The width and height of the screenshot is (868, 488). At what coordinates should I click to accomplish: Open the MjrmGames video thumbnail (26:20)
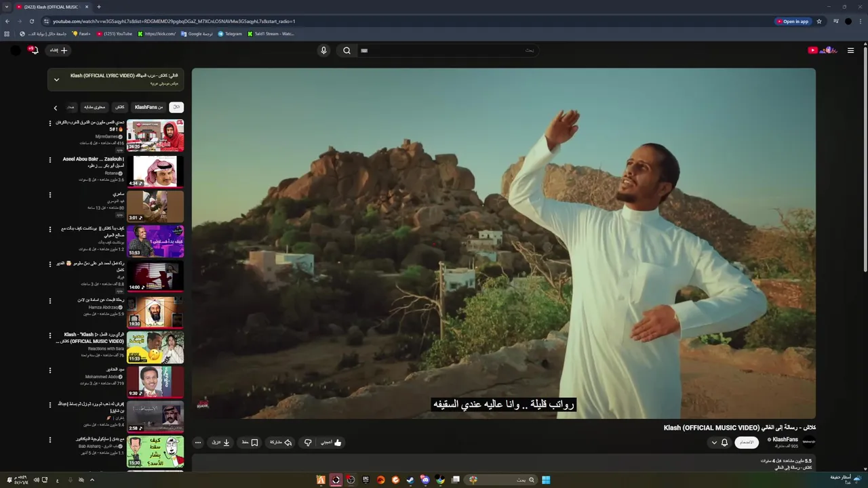coord(155,135)
